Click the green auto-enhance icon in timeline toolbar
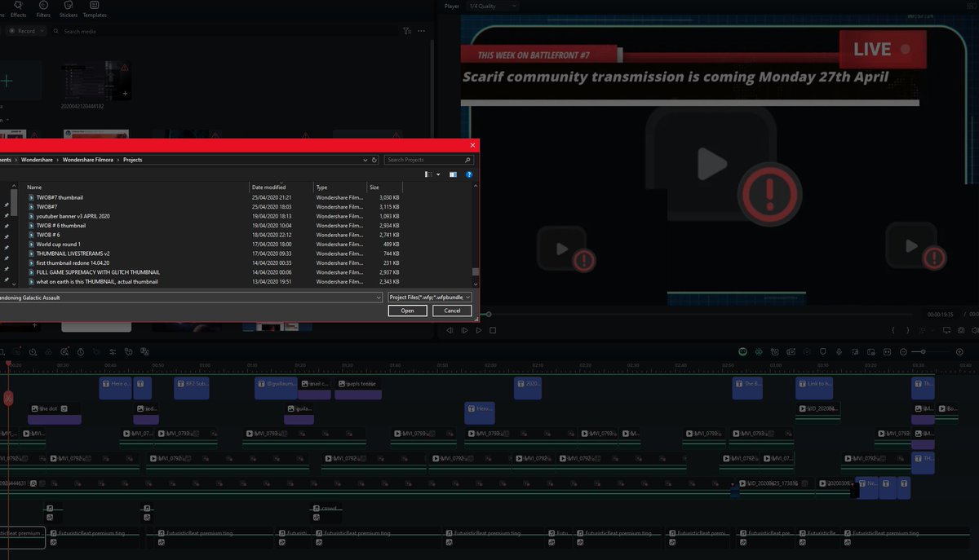The height and width of the screenshot is (560, 979). 760,351
